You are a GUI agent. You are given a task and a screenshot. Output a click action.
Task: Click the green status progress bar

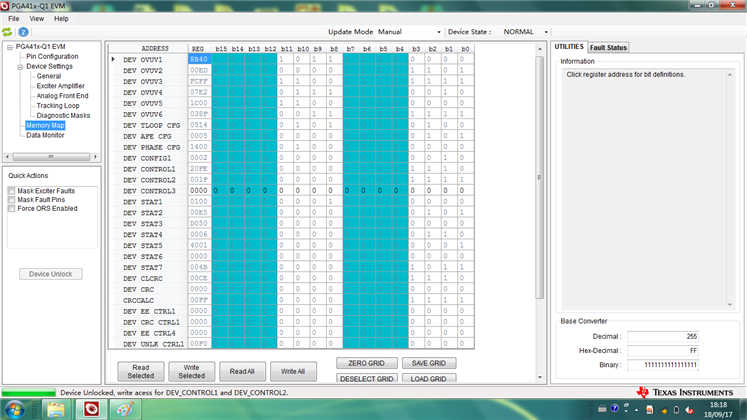[x=29, y=392]
